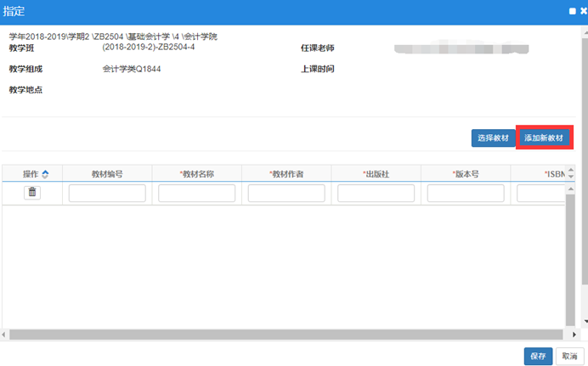Click the 教学组成 label
This screenshot has height=366, width=588.
click(x=25, y=69)
